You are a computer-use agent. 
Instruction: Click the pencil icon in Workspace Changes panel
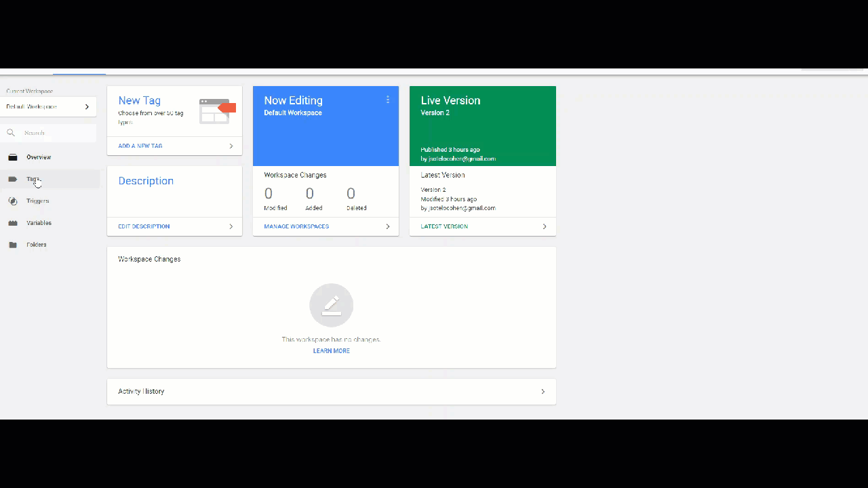tap(332, 305)
